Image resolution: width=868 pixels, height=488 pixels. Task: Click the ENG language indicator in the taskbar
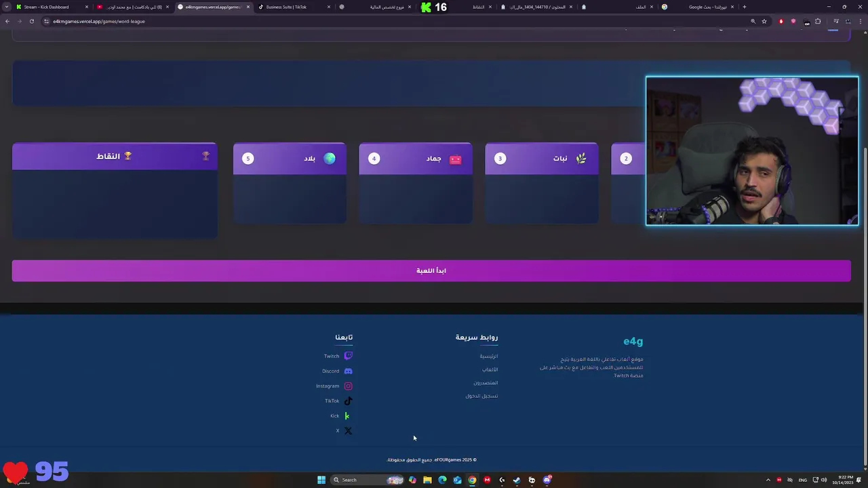(x=803, y=480)
